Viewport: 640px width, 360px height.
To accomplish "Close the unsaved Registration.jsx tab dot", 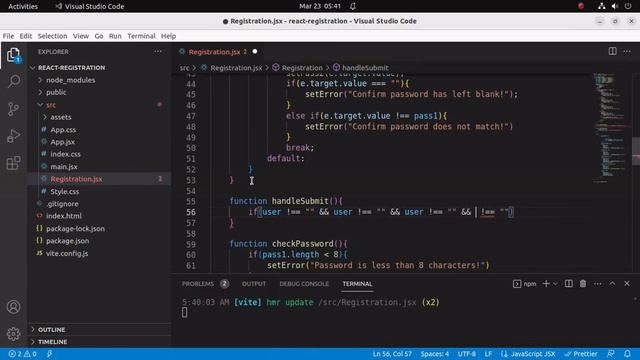I will (255, 51).
